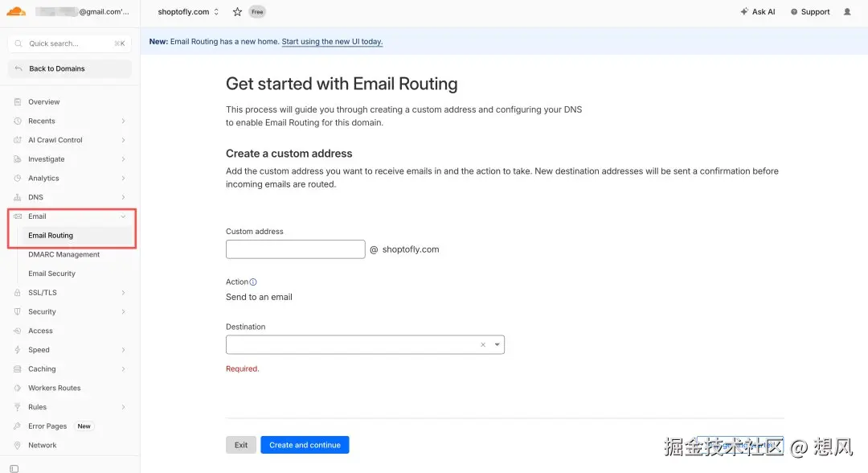This screenshot has height=473, width=868.
Task: Open the user profile icon
Action: click(x=847, y=11)
